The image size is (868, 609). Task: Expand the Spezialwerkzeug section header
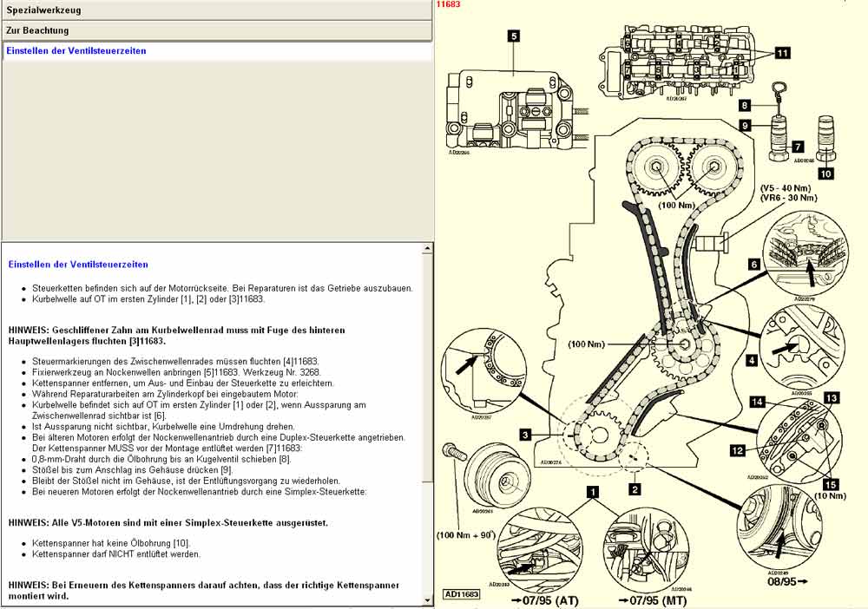pyautogui.click(x=216, y=10)
